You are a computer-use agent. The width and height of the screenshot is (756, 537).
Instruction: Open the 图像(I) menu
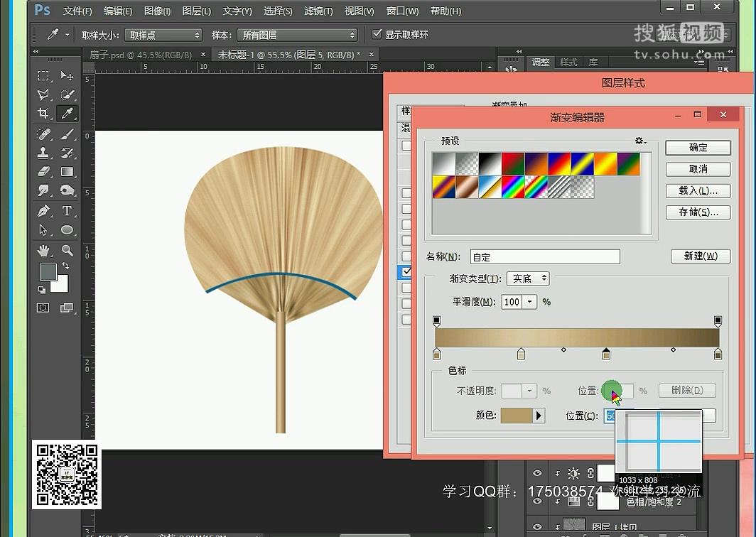(158, 11)
